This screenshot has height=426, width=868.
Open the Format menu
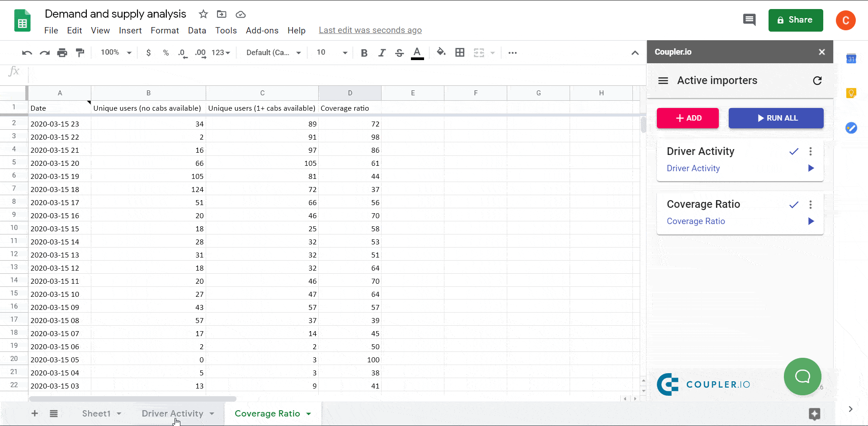pyautogui.click(x=165, y=30)
